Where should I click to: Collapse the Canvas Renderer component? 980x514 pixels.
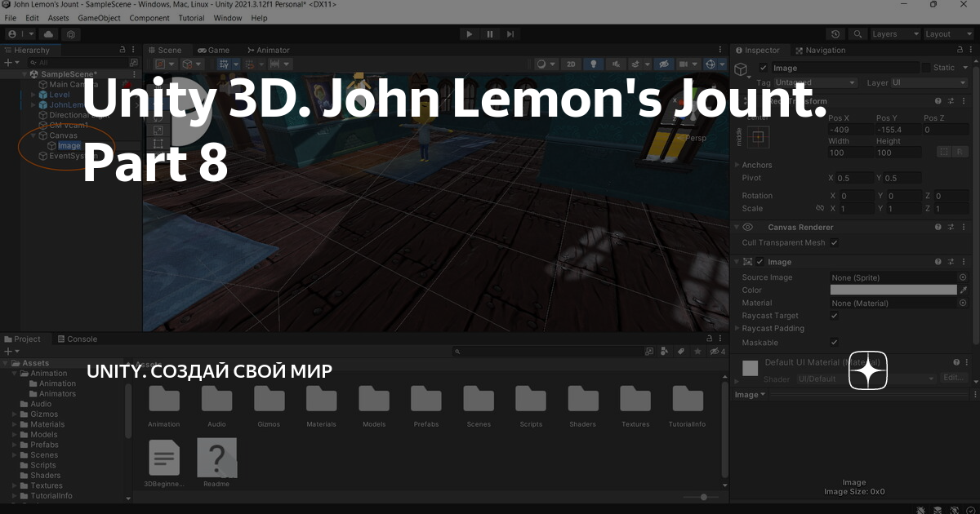736,227
